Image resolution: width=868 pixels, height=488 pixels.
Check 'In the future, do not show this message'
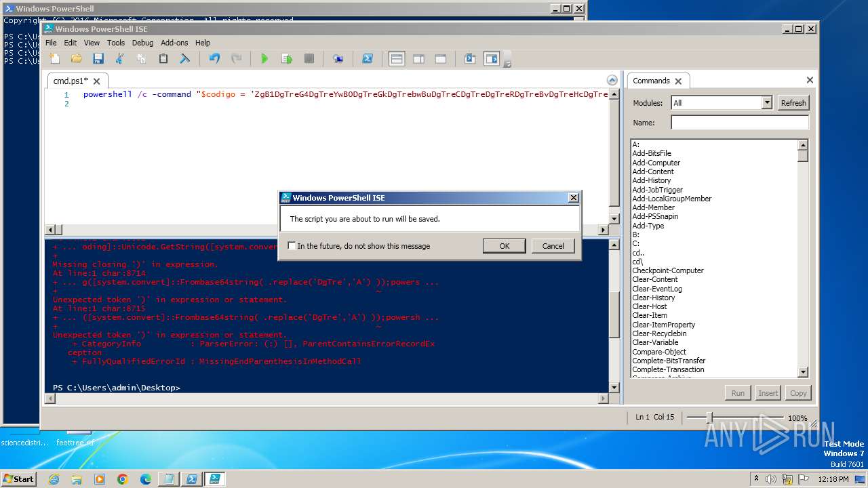coord(292,246)
